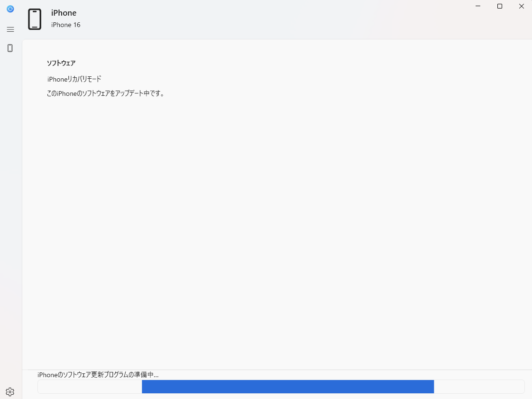The image size is (532, 399).
Task: Click the blank sidebar area above settings
Action: point(10,213)
